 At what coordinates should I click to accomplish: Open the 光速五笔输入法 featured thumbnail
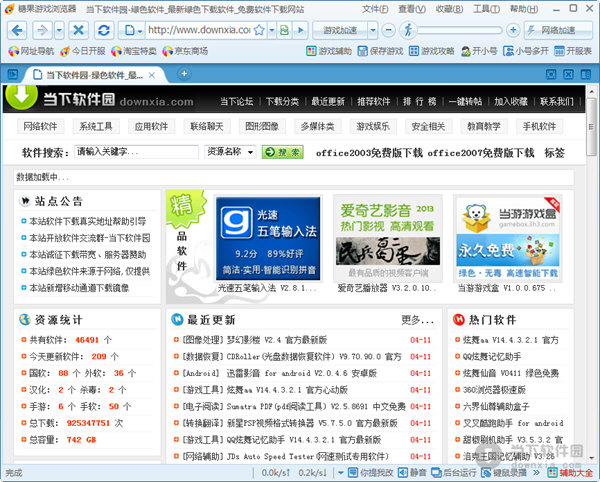[268, 238]
